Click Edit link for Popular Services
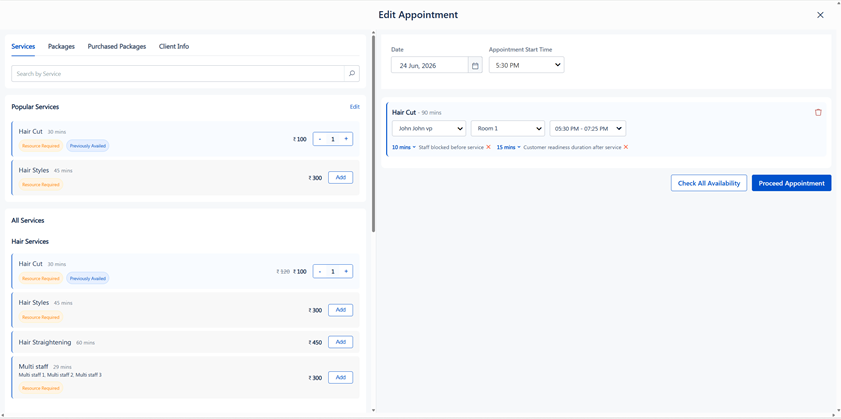 (355, 107)
